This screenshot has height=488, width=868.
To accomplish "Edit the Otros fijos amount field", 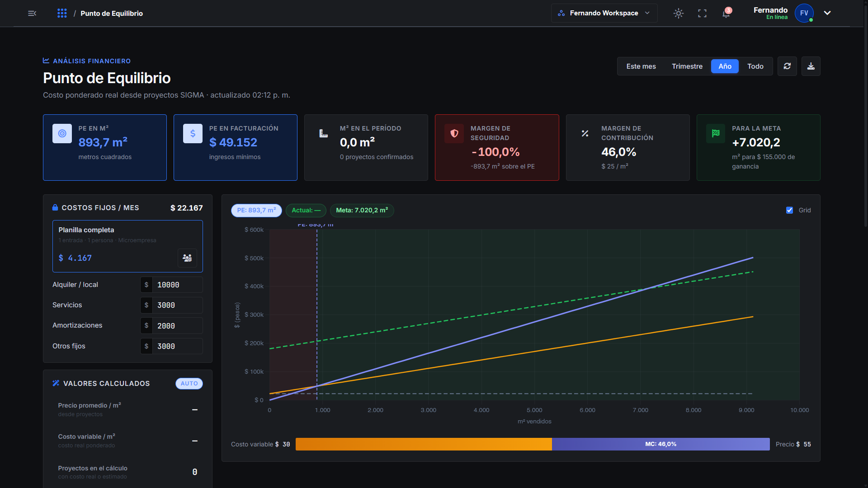I will [x=177, y=346].
